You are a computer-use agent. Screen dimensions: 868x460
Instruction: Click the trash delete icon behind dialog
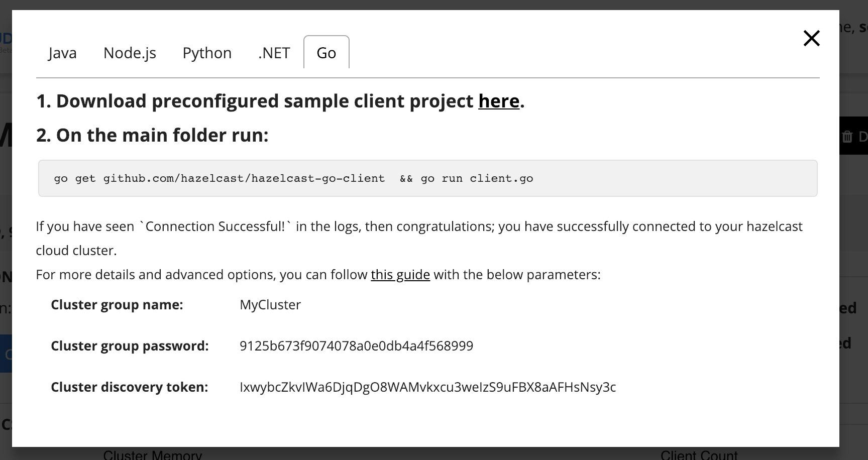click(847, 137)
